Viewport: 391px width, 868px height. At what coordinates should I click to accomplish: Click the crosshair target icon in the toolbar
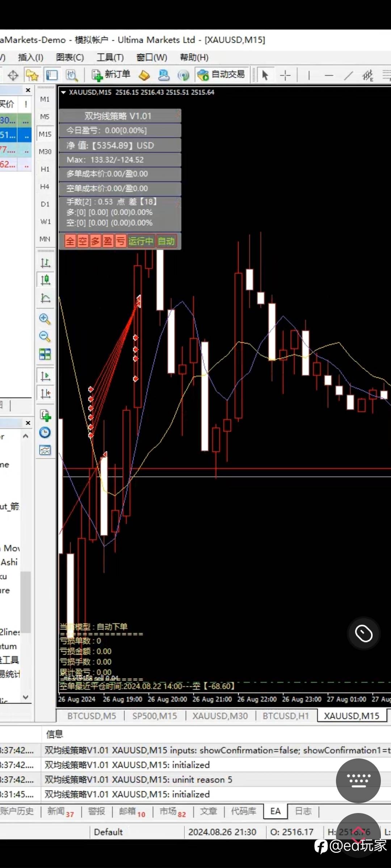tap(13, 75)
